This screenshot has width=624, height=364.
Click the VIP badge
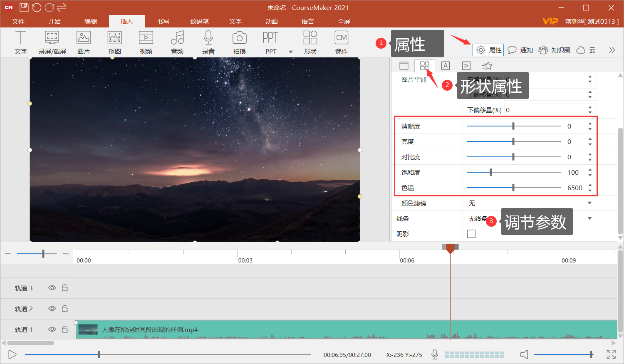point(550,21)
